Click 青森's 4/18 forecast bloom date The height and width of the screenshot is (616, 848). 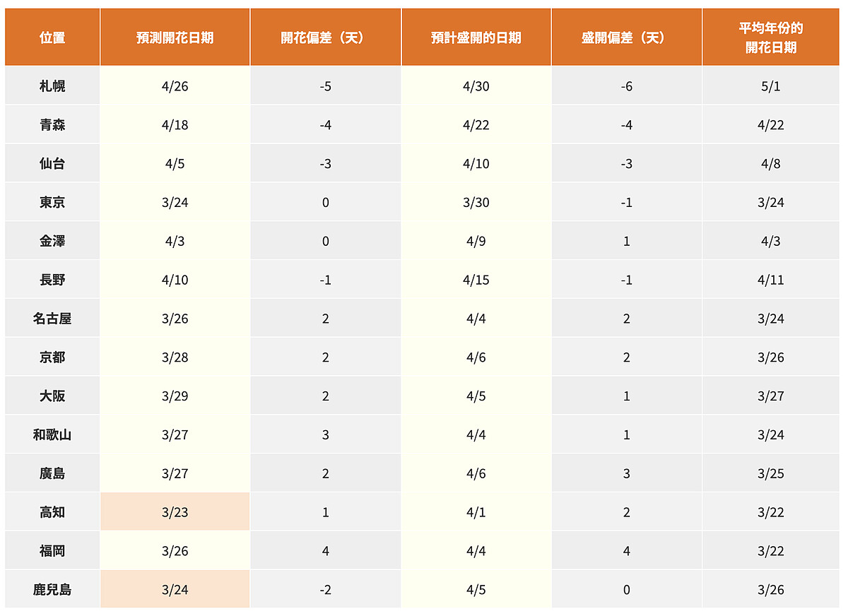(x=175, y=125)
